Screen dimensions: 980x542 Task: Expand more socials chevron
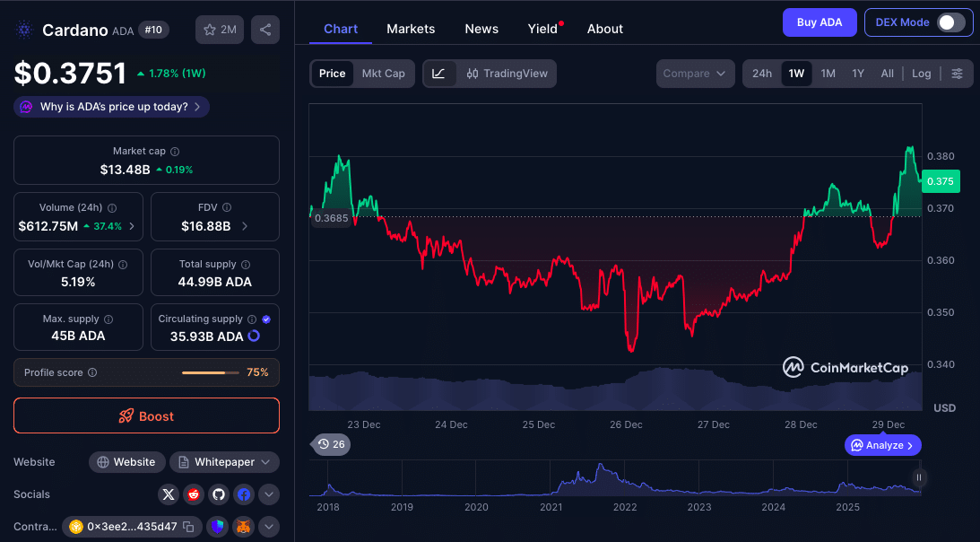269,494
